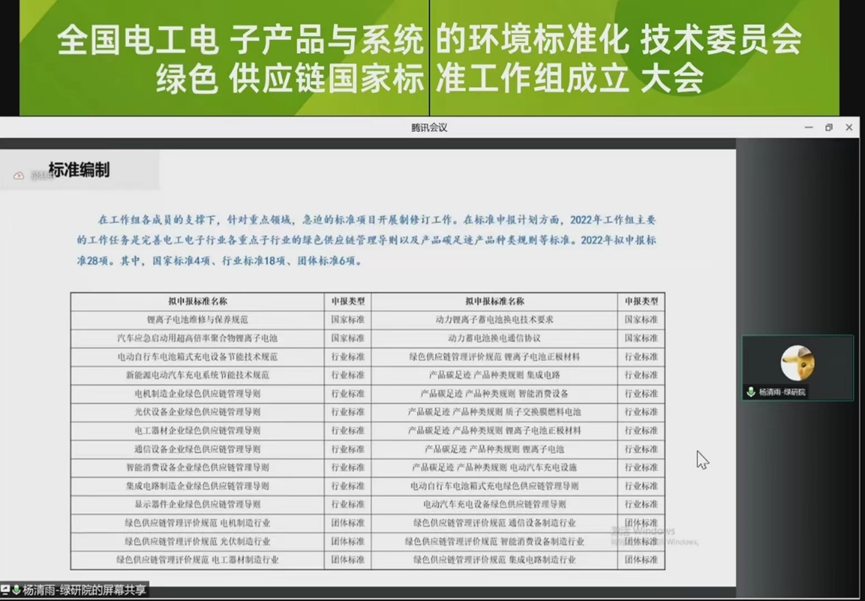Click the 电动汽车充电设备绿色供应链管理导则 cell

tap(494, 504)
